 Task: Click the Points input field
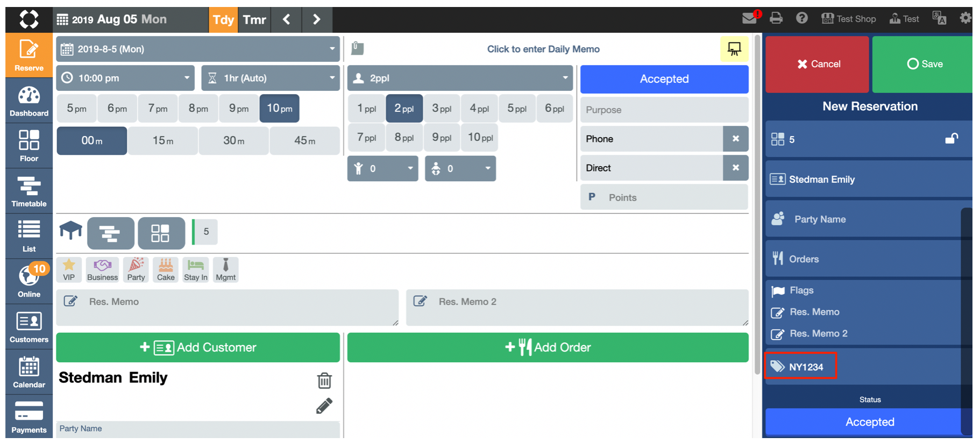[x=664, y=197]
